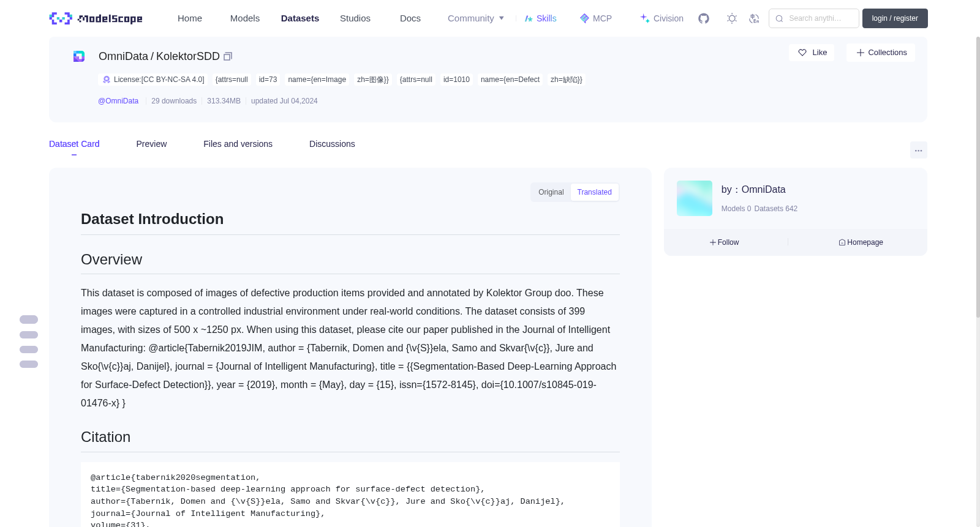Copy dataset name OmniData/KolektorSDD icon
This screenshot has height=527, width=980.
click(228, 56)
